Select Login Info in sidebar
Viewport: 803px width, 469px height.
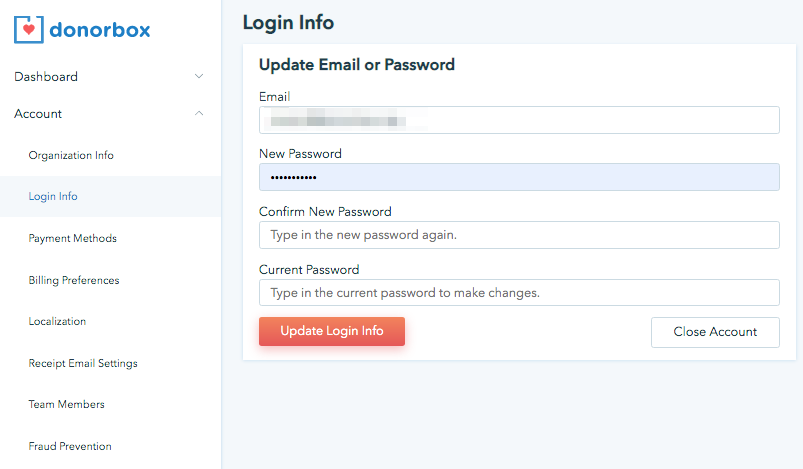click(53, 197)
